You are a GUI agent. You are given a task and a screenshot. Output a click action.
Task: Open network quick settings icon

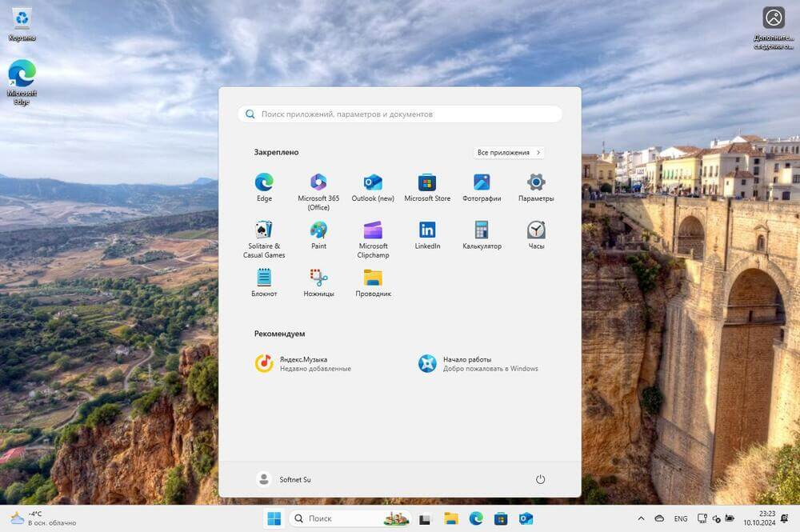(702, 518)
